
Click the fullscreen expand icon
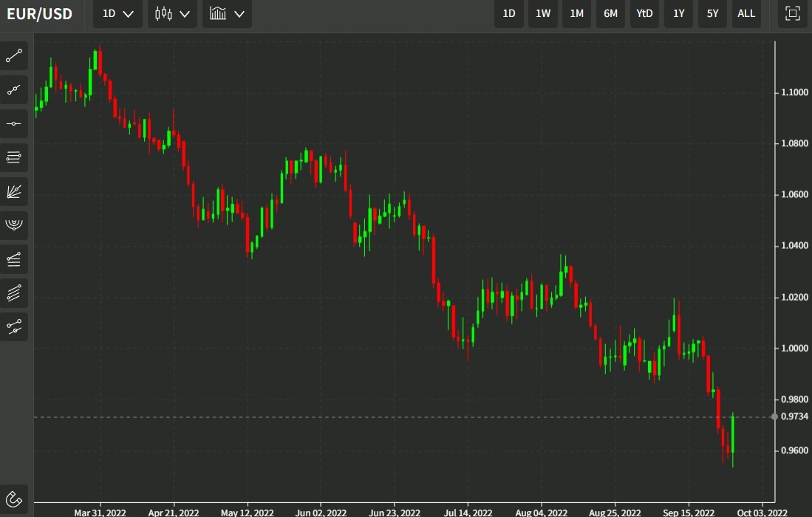792,13
